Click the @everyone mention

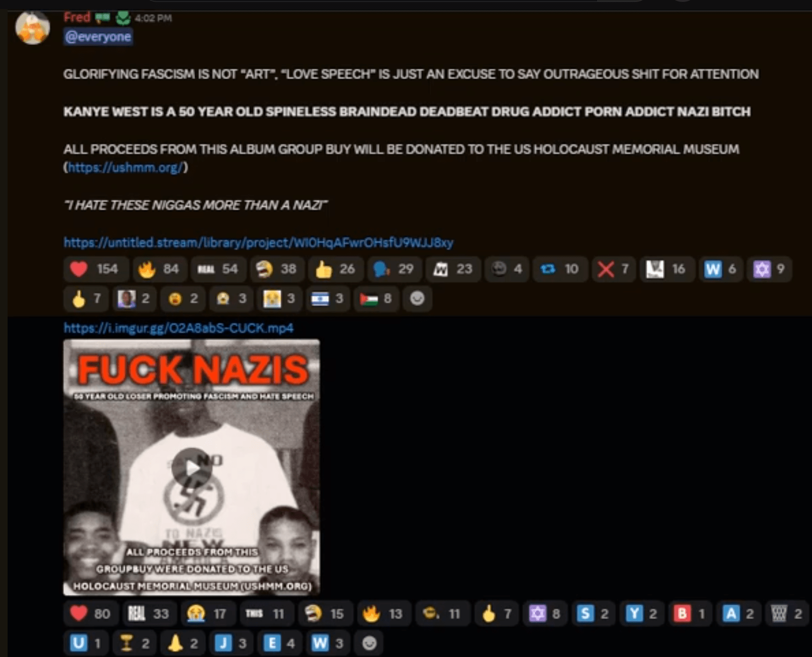[x=98, y=36]
